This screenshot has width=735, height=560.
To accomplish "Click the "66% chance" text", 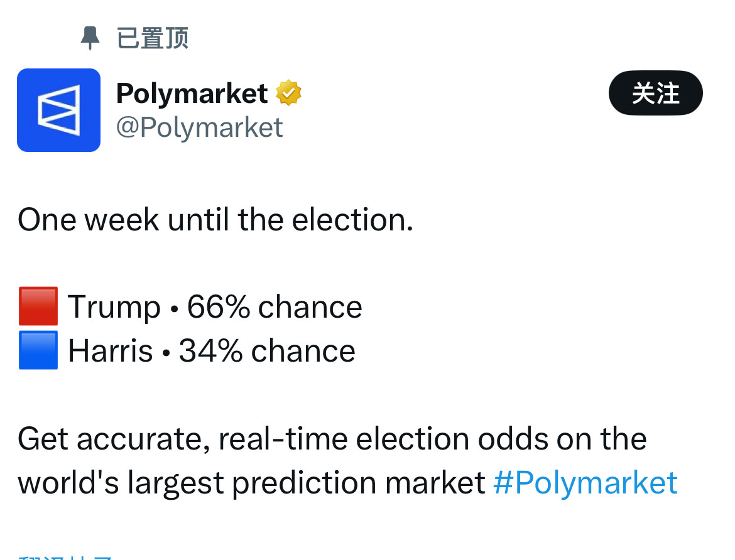I will pyautogui.click(x=275, y=307).
